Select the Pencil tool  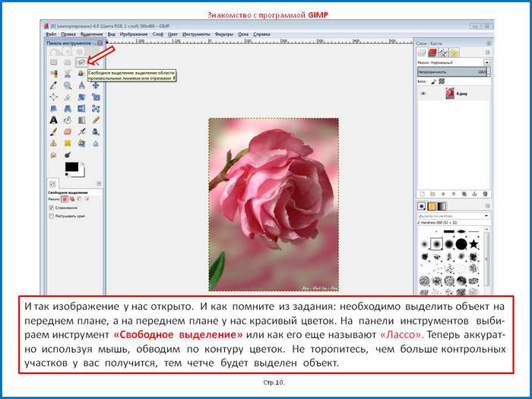coord(96,120)
